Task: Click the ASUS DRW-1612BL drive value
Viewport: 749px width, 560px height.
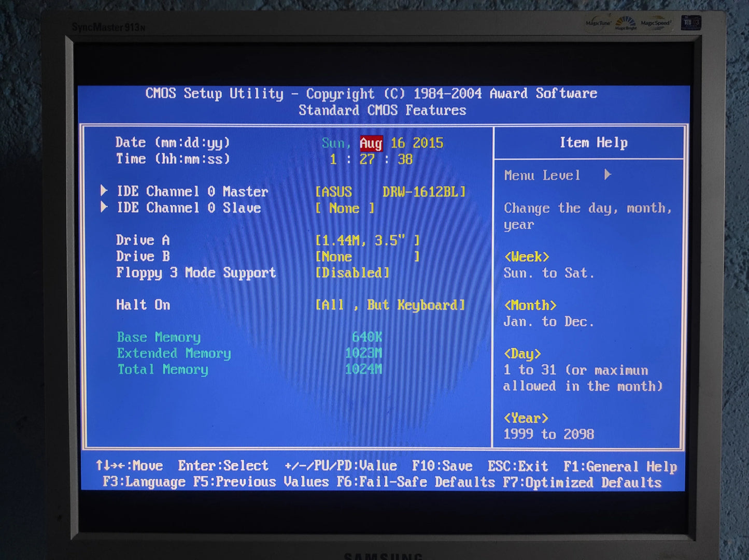Action: coord(390,192)
